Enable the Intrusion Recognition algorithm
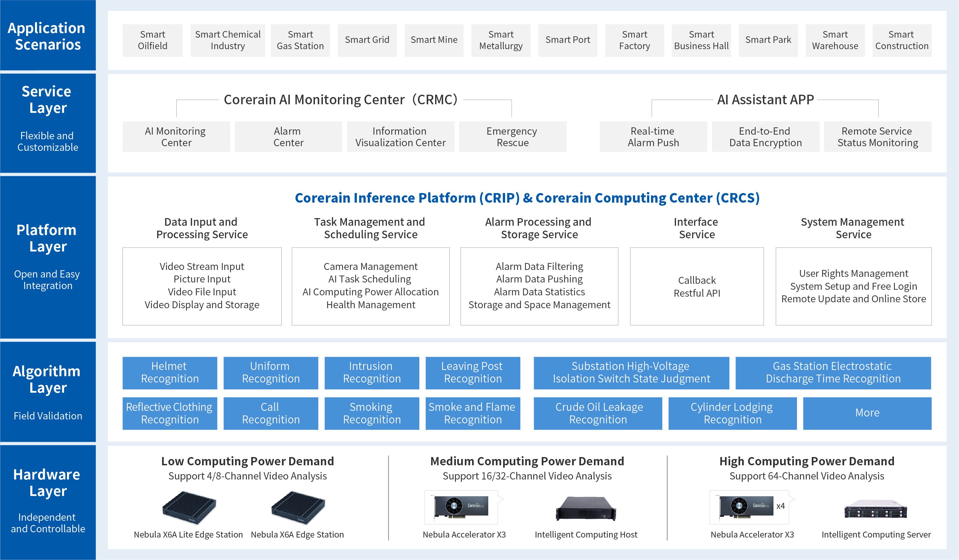 (371, 373)
